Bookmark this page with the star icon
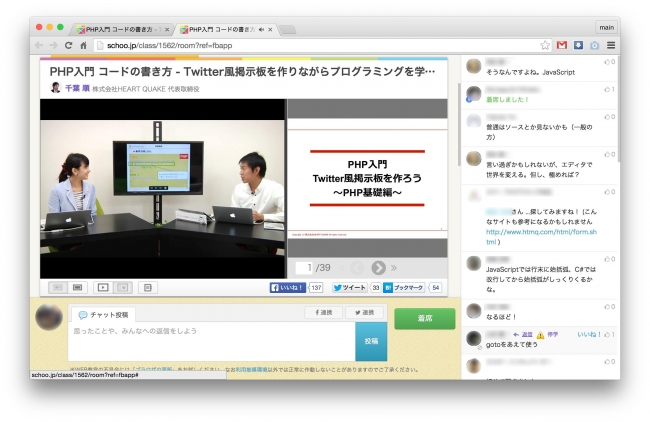 pos(545,45)
